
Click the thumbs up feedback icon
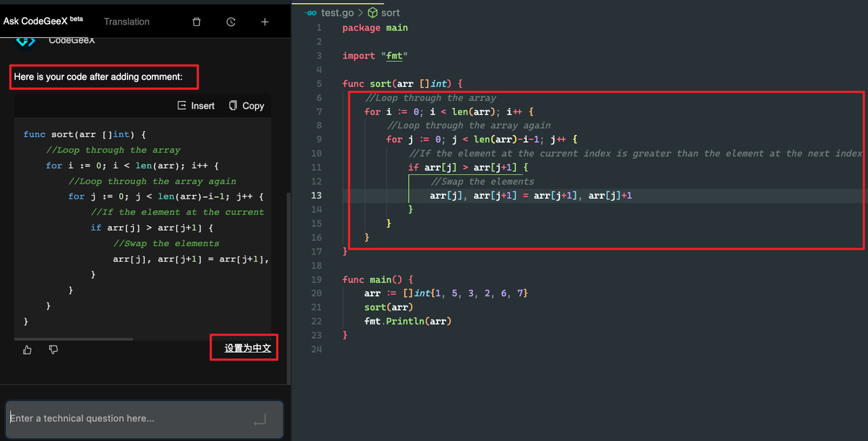(x=27, y=349)
